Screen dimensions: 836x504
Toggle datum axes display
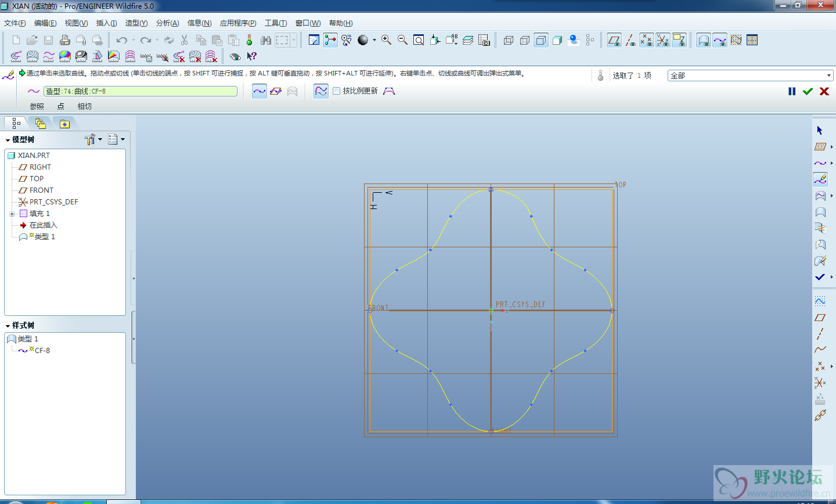[630, 40]
